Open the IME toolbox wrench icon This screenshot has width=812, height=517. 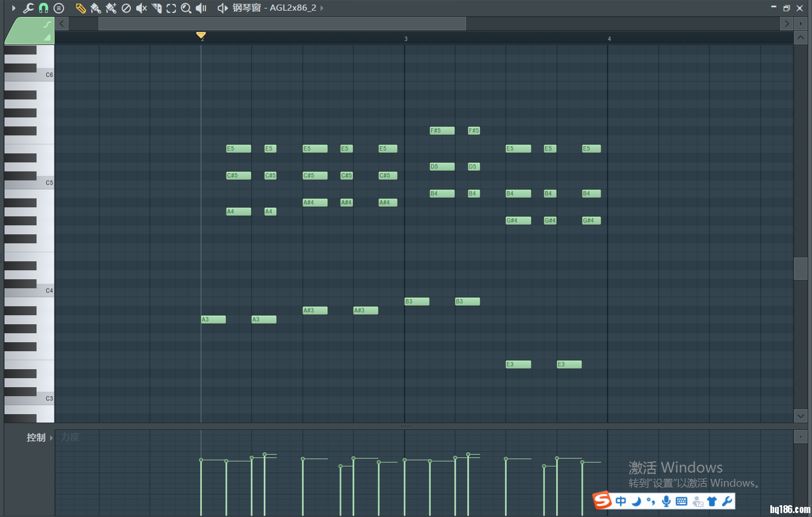pos(727,501)
